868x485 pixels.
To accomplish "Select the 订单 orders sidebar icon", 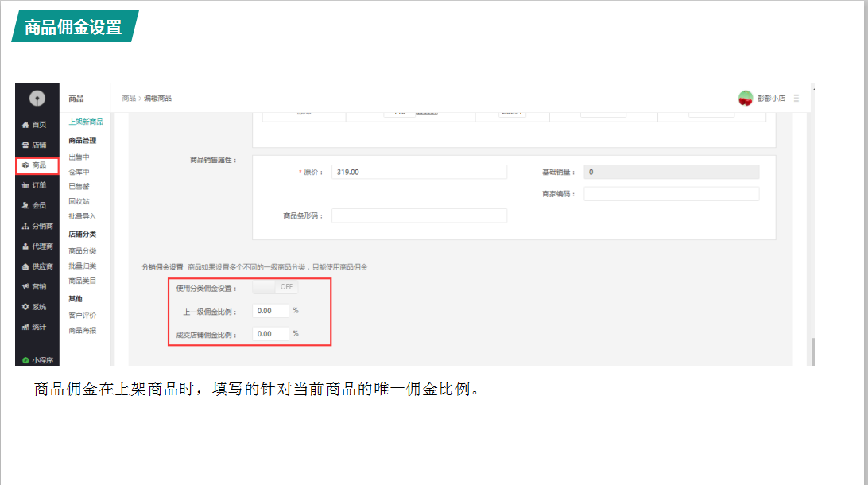I will pyautogui.click(x=25, y=185).
